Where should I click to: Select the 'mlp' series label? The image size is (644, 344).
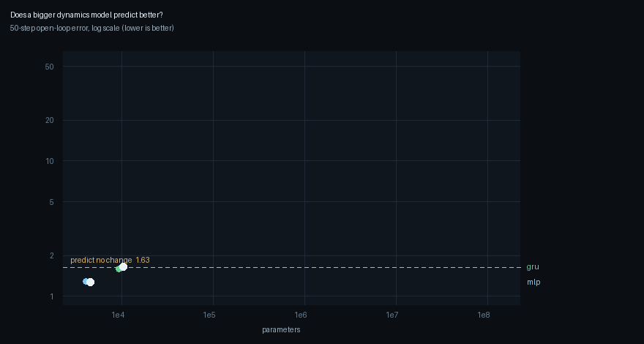(x=533, y=282)
